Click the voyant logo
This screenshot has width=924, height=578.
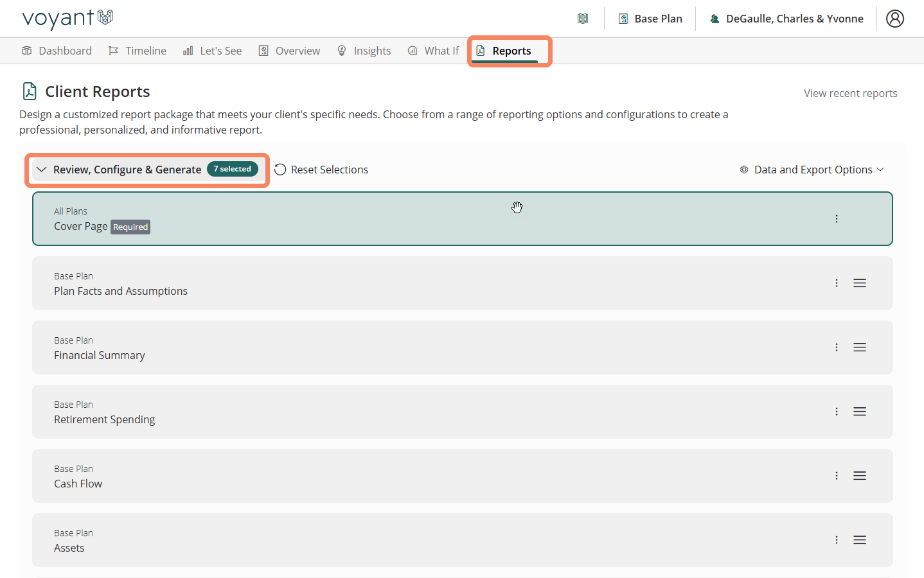pyautogui.click(x=67, y=19)
